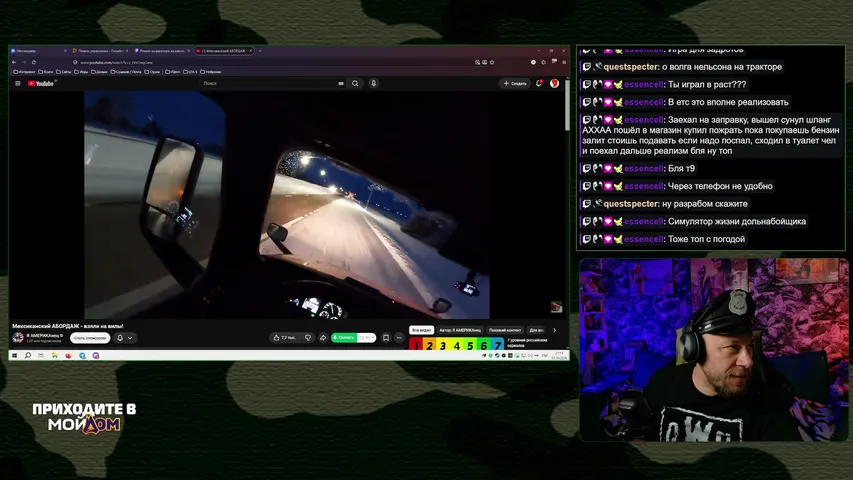Open the Я АМЕРИКАнец channel name link
Viewport: 853px width, 480px height.
43,335
